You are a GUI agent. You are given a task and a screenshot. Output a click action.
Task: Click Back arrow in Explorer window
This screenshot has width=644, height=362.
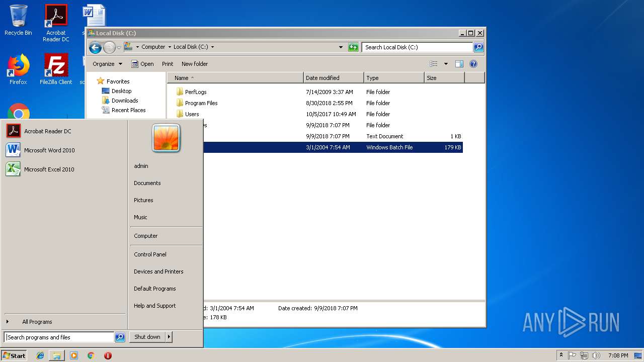tap(95, 47)
